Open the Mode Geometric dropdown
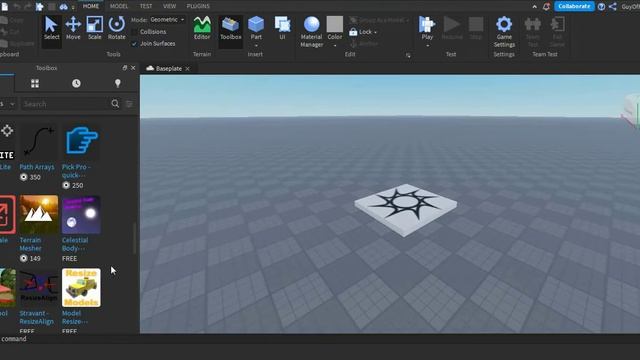Image resolution: width=640 pixels, height=360 pixels. [x=167, y=20]
